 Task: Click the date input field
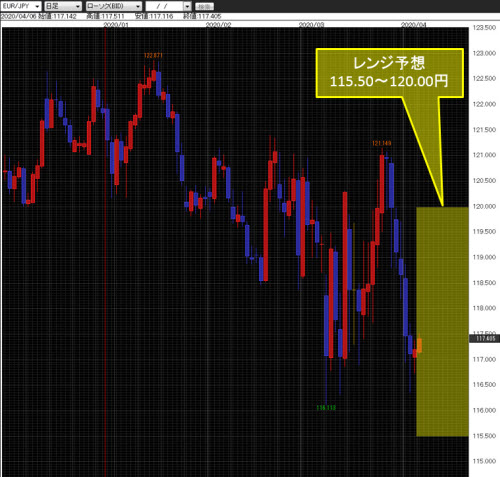tap(164, 6)
